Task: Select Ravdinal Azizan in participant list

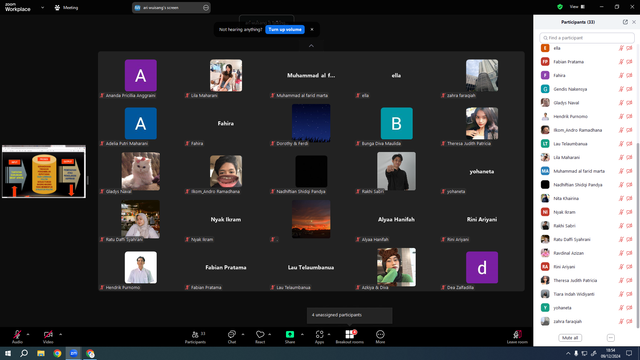Action: tap(587, 253)
